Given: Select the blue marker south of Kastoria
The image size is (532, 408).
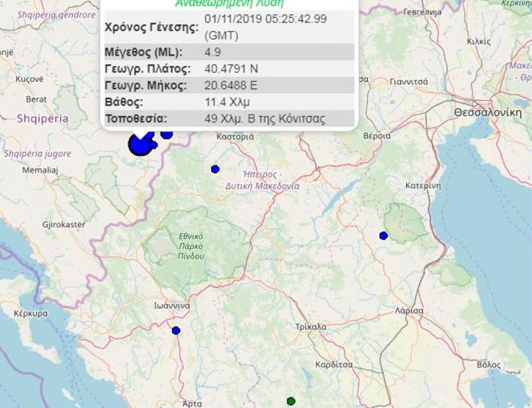Looking at the screenshot, I should click(x=216, y=169).
